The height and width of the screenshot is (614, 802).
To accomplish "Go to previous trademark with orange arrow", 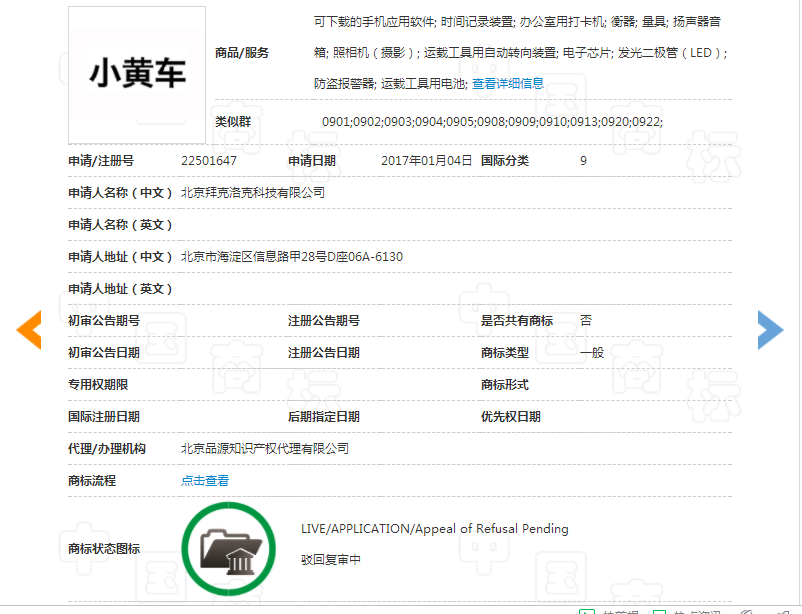I will point(29,330).
